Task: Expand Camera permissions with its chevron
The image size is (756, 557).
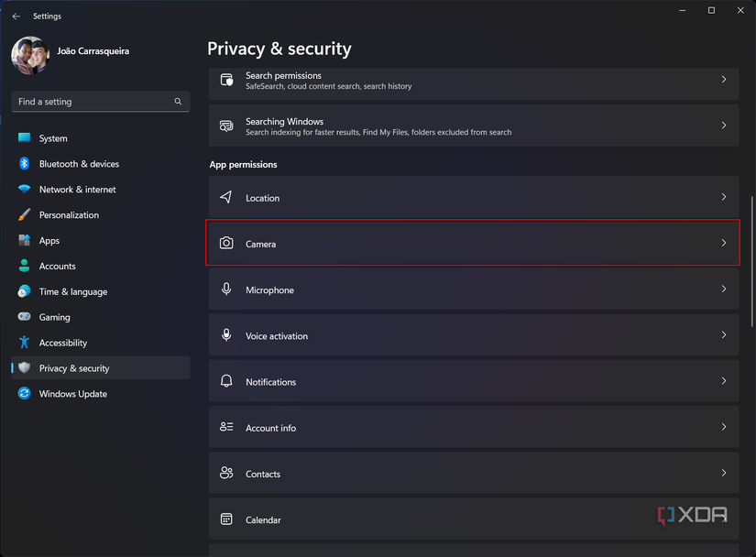Action: pyautogui.click(x=723, y=244)
